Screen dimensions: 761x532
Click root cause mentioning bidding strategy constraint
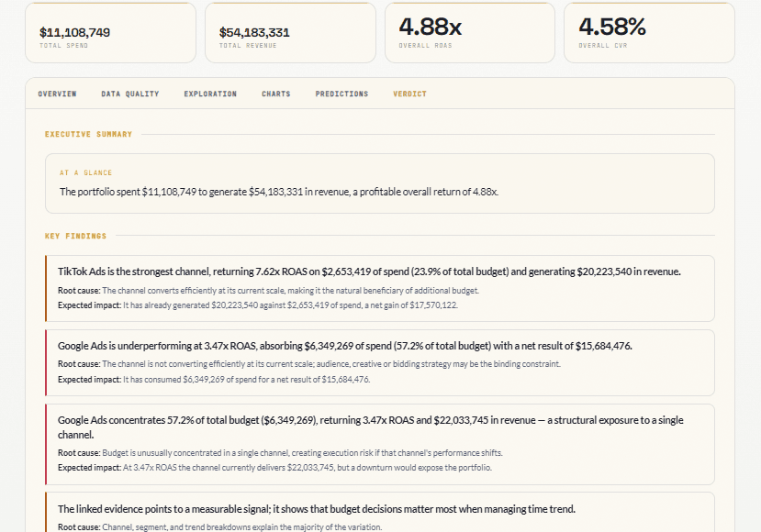coord(309,364)
